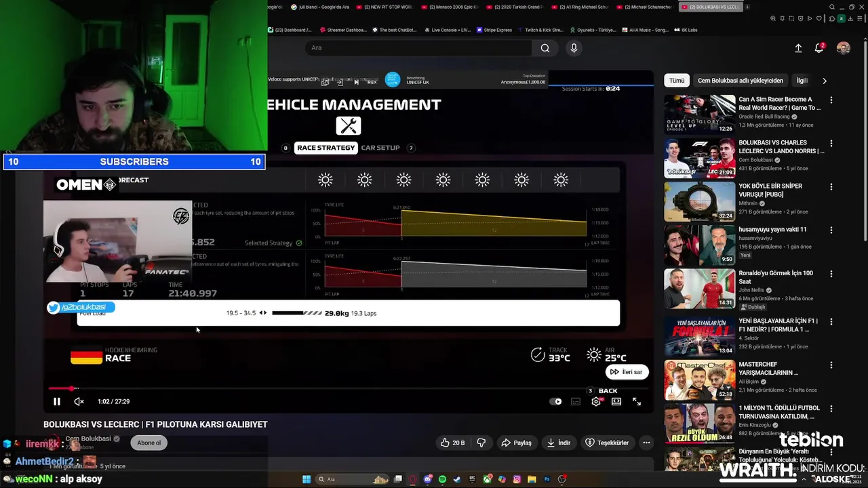
Task: Toggle the autoplay switch in player
Action: [x=555, y=401]
